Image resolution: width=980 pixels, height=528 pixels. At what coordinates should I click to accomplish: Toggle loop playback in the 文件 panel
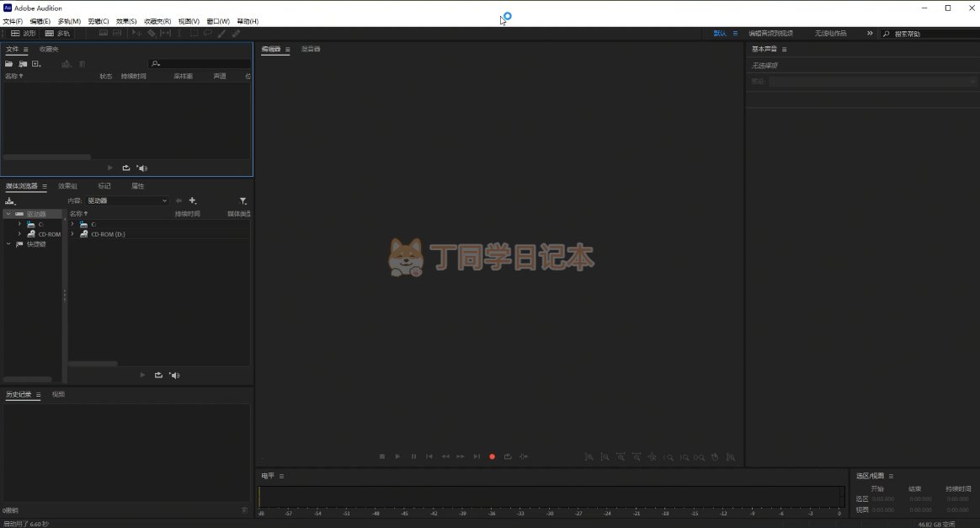pos(126,168)
